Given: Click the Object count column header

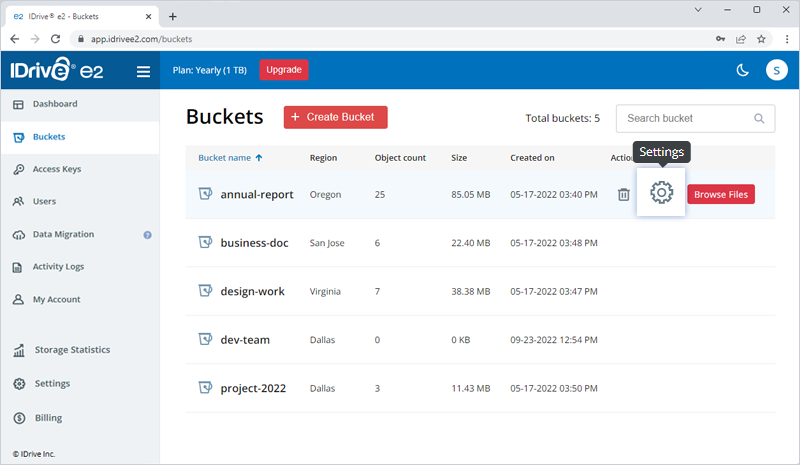Looking at the screenshot, I should 400,158.
